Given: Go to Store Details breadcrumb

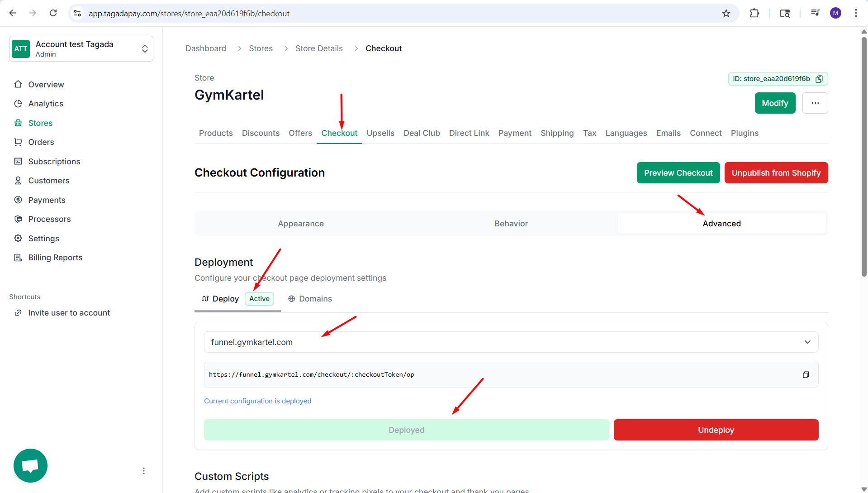Looking at the screenshot, I should coord(319,48).
